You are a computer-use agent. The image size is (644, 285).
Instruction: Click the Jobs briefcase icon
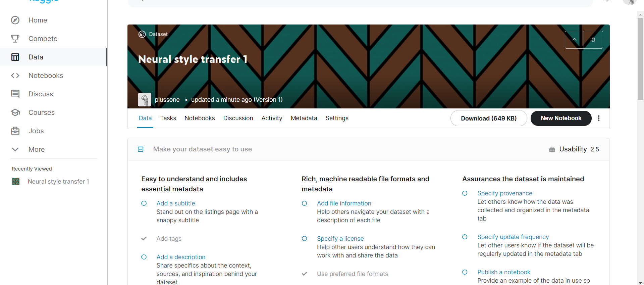point(15,131)
